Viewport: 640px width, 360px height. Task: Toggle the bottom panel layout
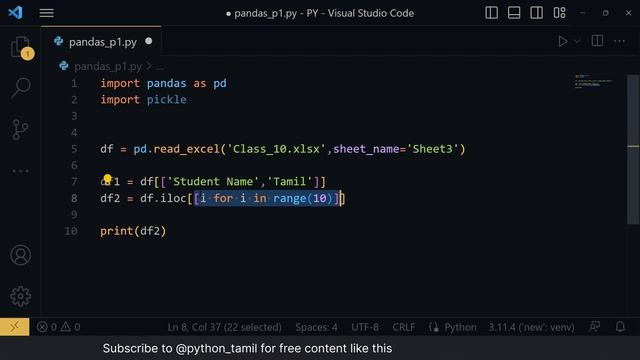(x=514, y=13)
